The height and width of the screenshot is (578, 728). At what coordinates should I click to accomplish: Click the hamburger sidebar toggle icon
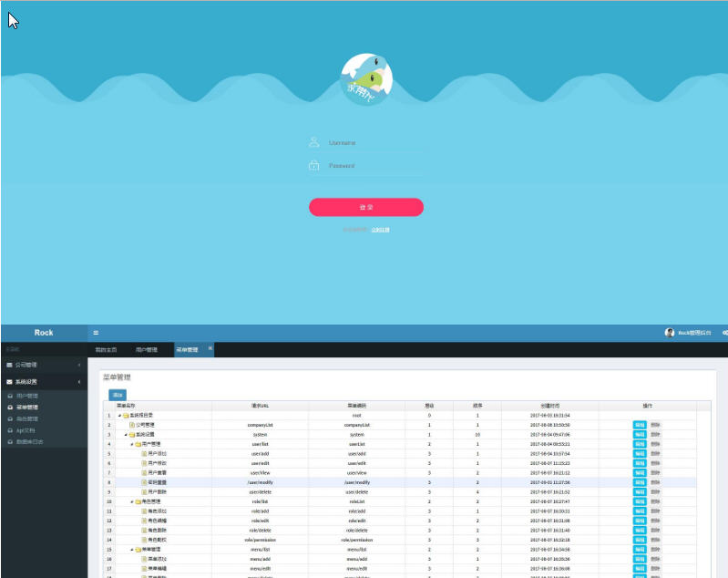pos(96,333)
